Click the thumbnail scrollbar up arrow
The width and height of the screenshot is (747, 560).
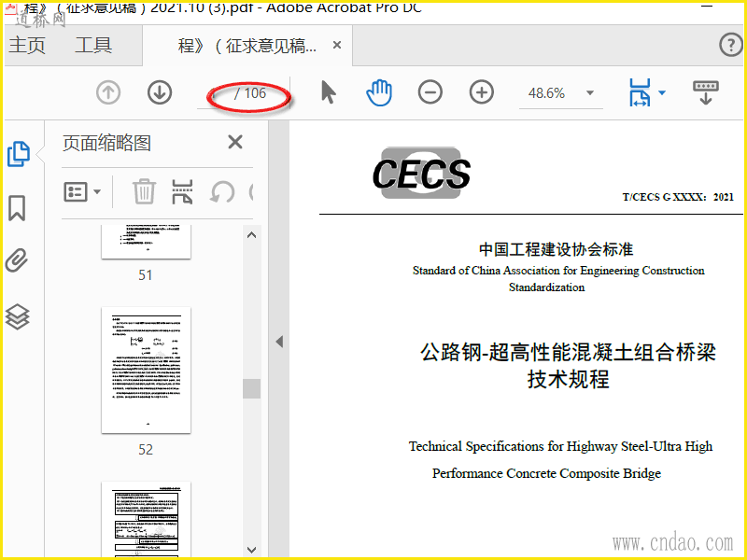[x=252, y=235]
